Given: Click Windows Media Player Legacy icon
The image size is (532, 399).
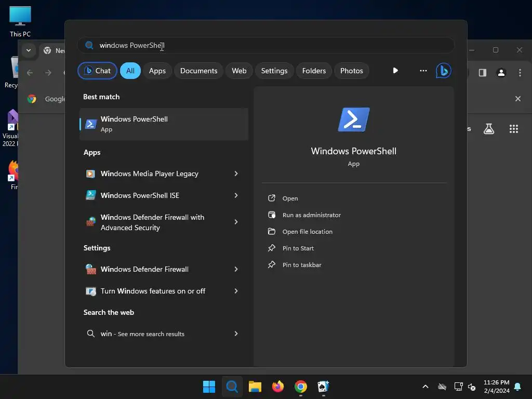Looking at the screenshot, I should [90, 174].
